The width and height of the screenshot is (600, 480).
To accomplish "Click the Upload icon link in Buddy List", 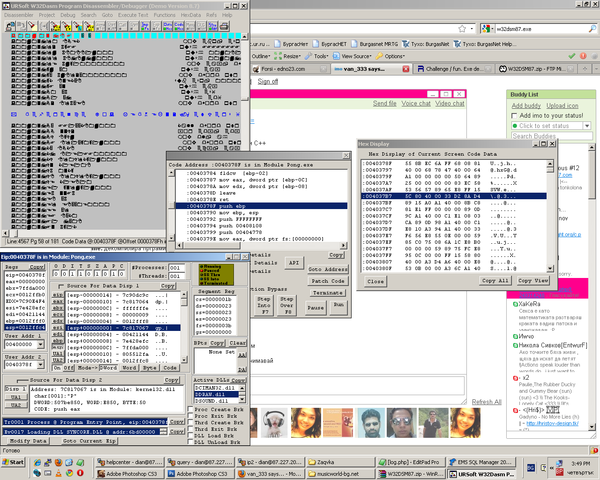I will 562,106.
